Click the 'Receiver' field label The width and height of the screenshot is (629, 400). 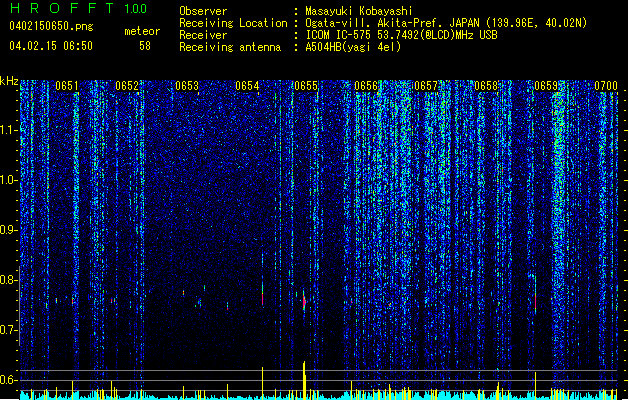point(203,35)
